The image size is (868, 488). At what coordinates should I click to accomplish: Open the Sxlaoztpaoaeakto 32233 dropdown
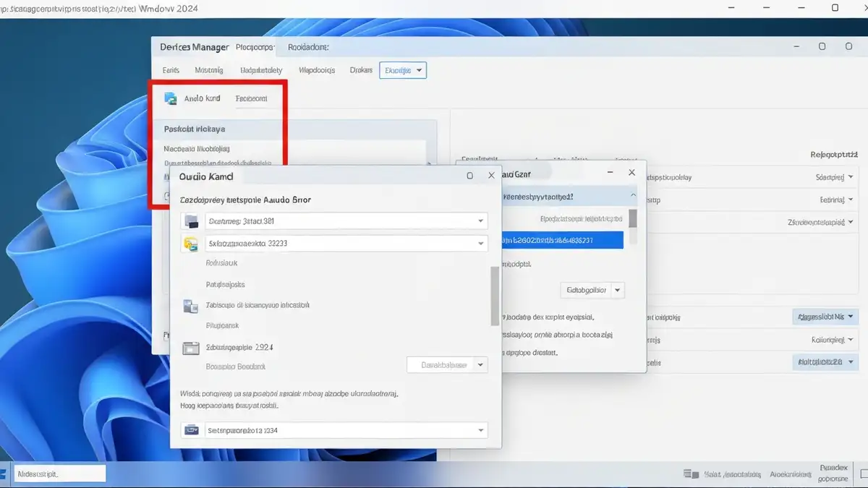click(x=480, y=244)
